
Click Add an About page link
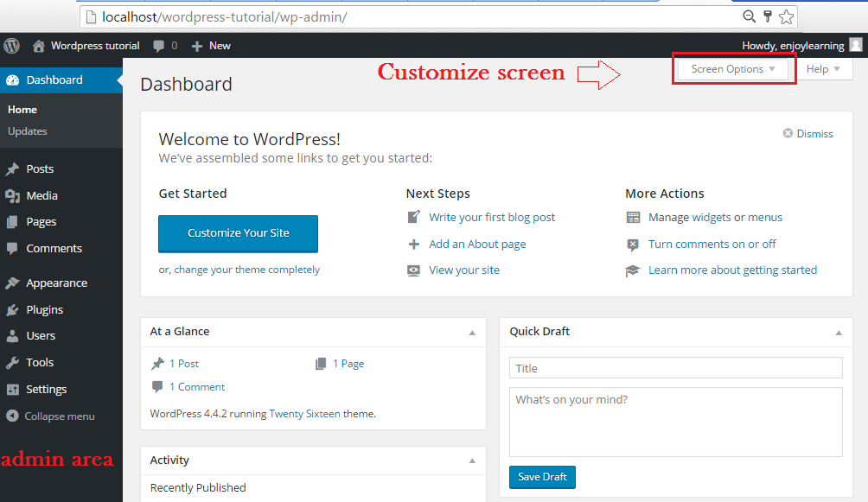[x=478, y=244]
